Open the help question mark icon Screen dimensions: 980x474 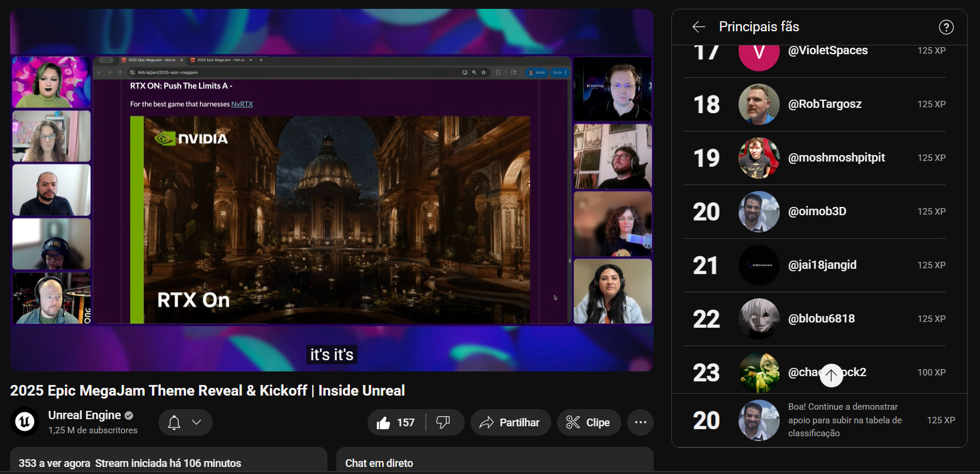pyautogui.click(x=946, y=27)
